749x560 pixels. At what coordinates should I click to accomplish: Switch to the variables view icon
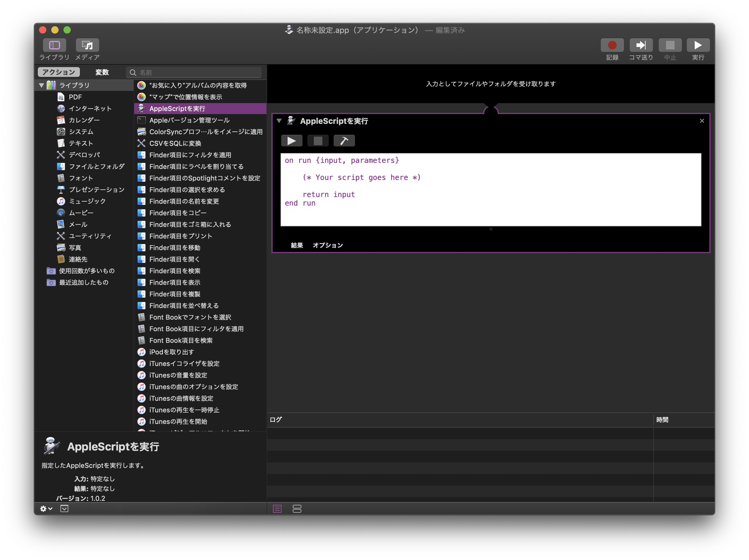point(297,508)
